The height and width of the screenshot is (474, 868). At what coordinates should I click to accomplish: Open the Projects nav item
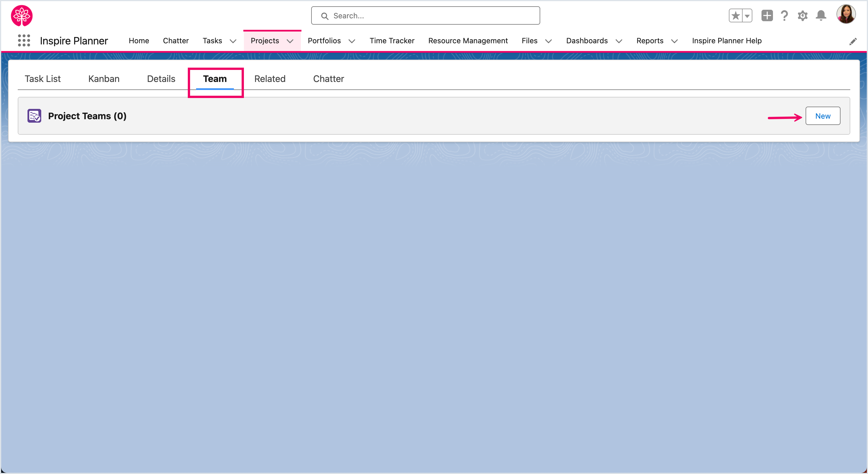coord(265,40)
